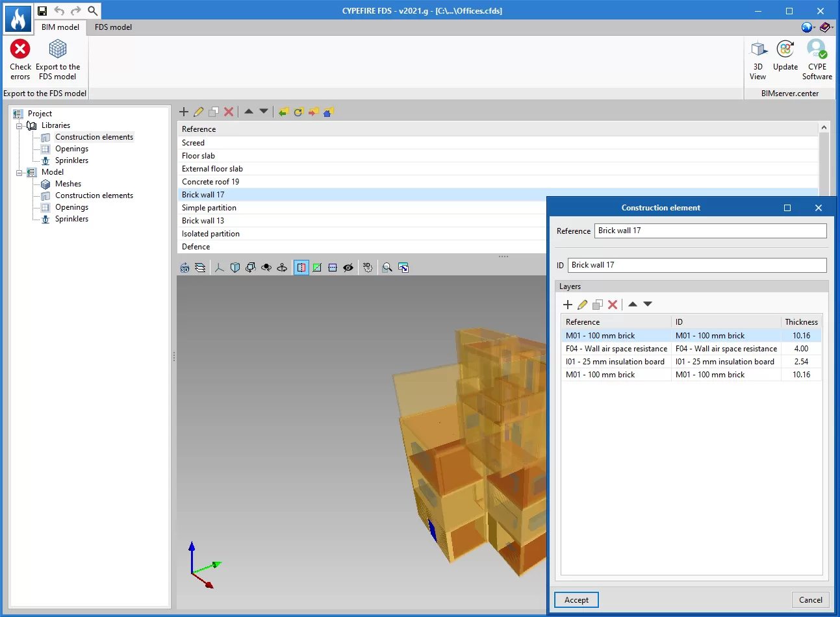Move layer up in dialog Layers toolbar
The width and height of the screenshot is (840, 617).
click(633, 303)
